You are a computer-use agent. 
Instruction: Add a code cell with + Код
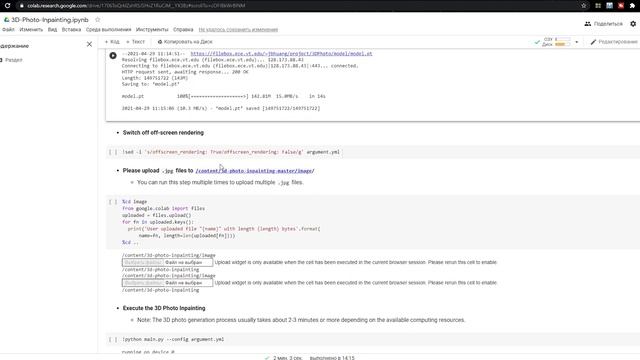[x=112, y=42]
